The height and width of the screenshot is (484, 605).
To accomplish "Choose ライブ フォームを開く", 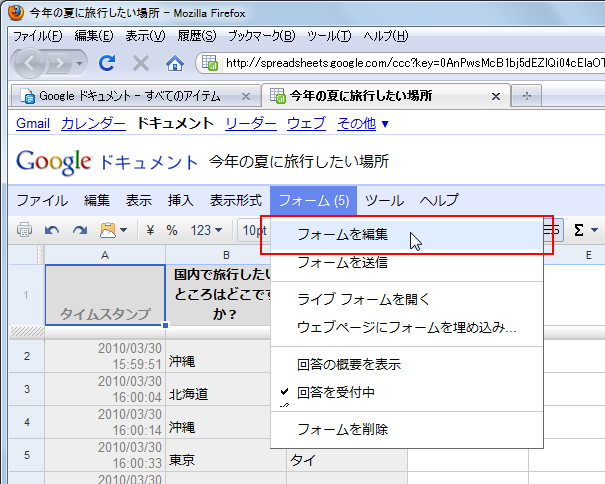I will pyautogui.click(x=407, y=299).
